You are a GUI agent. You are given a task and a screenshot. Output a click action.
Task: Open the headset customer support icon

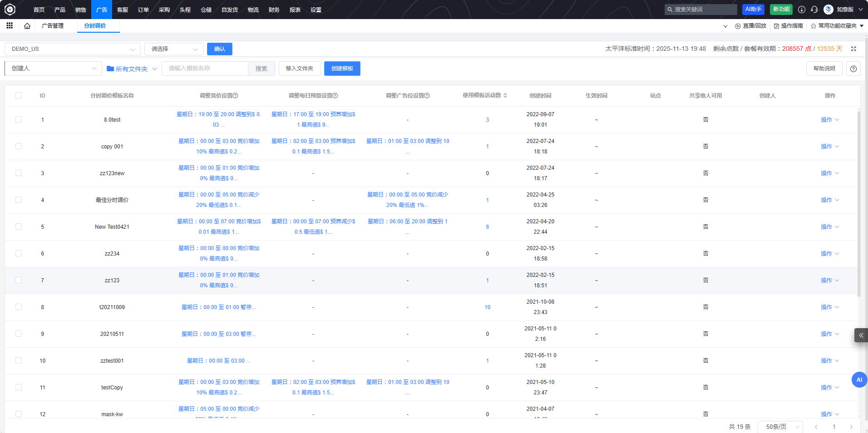click(x=814, y=9)
